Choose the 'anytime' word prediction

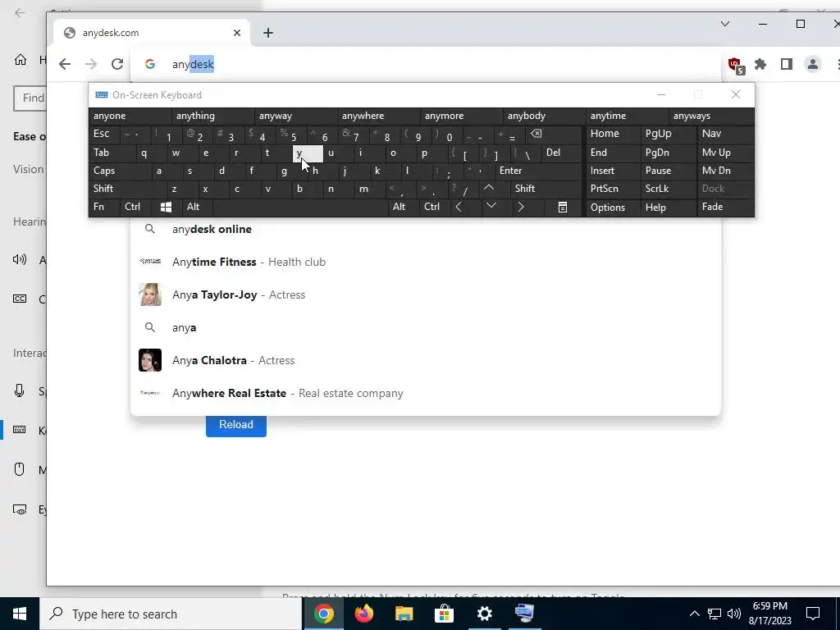[628, 116]
